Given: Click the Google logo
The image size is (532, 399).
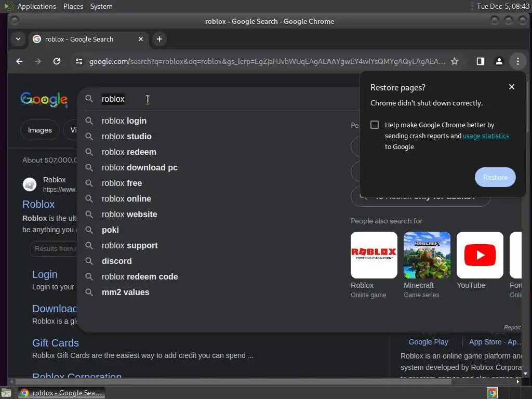Looking at the screenshot, I should 44,99.
